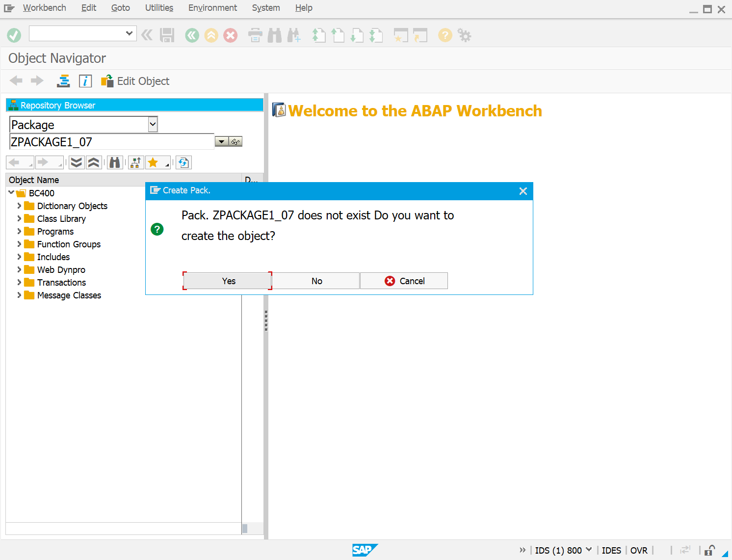Click the binoculars Find icon in Repository Browser
Viewport: 732px width, 560px height.
pos(115,162)
